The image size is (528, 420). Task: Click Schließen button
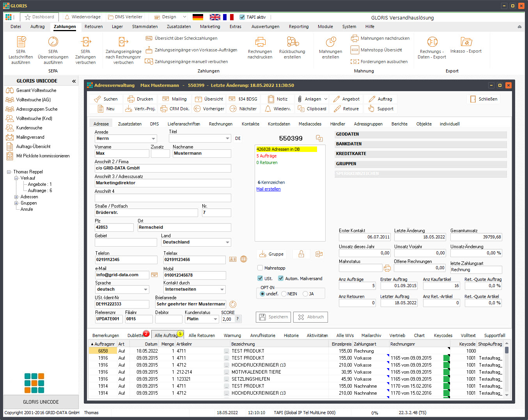tap(484, 99)
